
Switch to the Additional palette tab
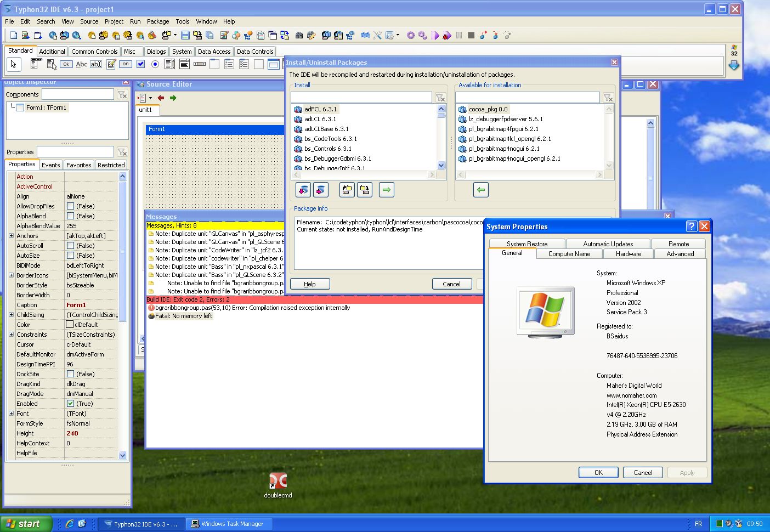tap(52, 52)
